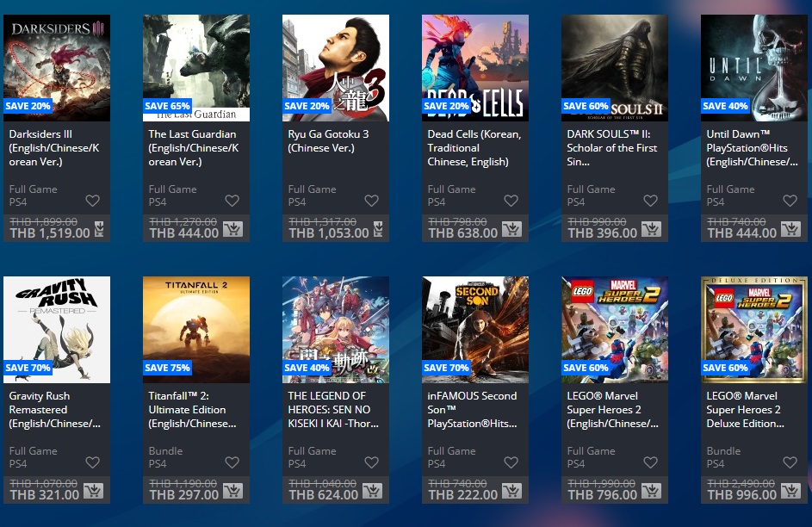Wishlist Gravity Rush Remastered using heart icon
The image size is (812, 527).
[x=93, y=462]
